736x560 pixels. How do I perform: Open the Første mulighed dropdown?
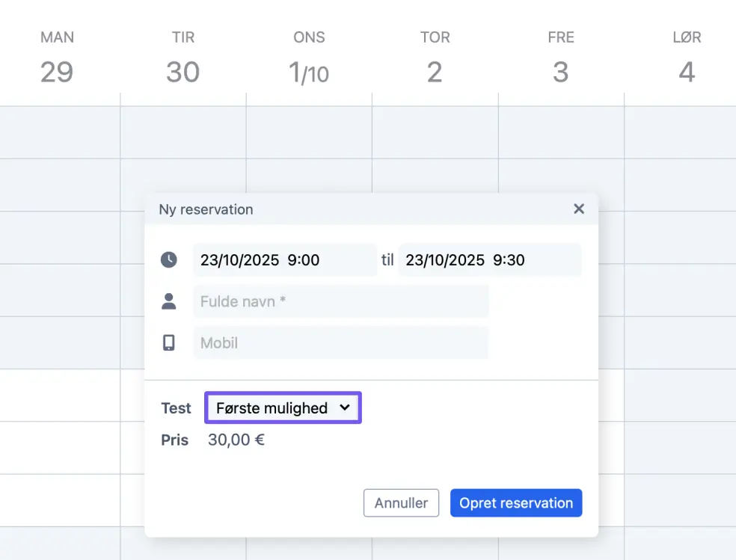[x=283, y=408]
